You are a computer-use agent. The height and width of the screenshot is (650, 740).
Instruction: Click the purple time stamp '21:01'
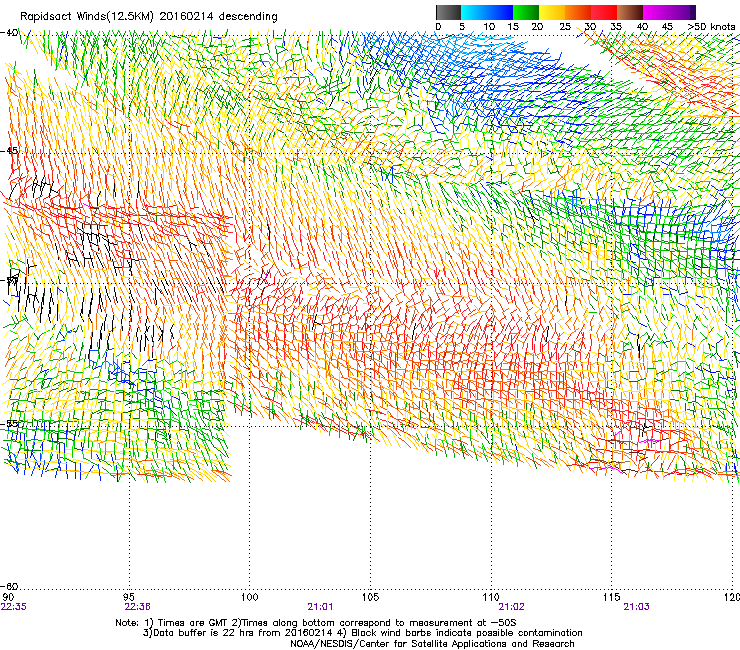click(320, 607)
